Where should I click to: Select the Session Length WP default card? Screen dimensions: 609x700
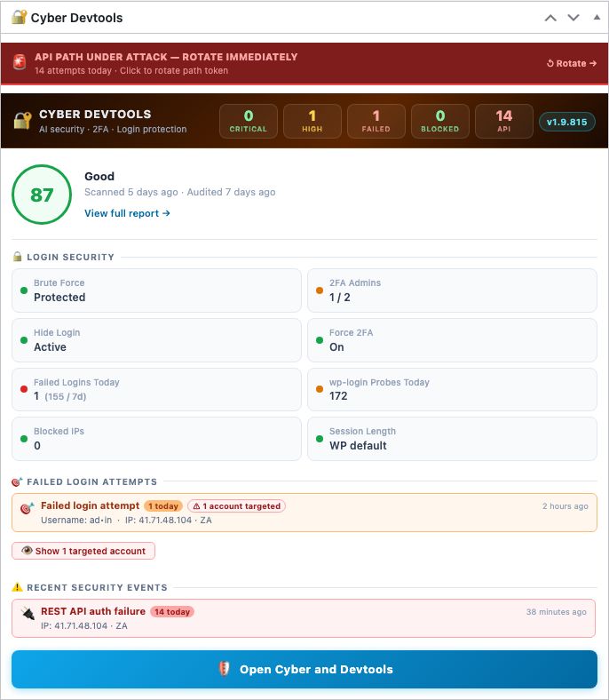452,439
